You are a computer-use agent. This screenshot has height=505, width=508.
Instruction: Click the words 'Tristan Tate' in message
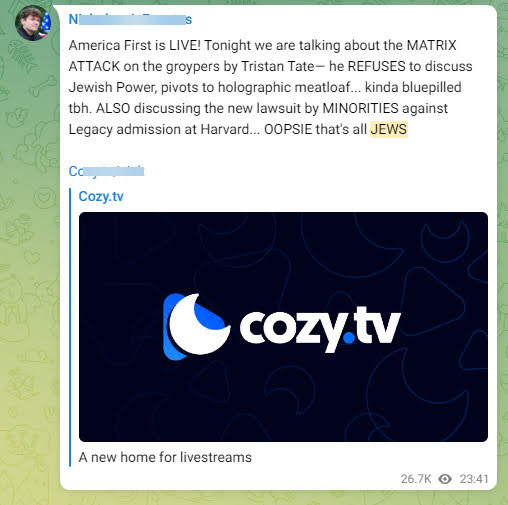point(278,66)
